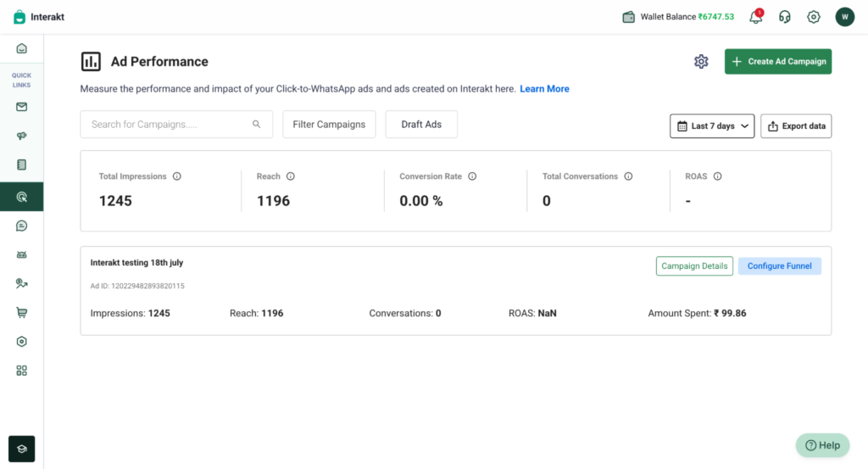This screenshot has height=469, width=868.
Task: Open the apps grid sidebar icon
Action: tap(21, 371)
